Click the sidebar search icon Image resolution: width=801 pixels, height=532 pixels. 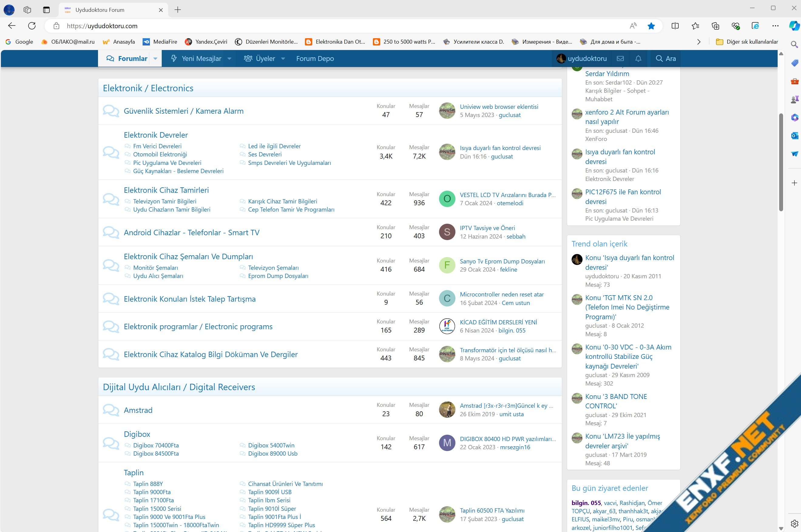(794, 45)
